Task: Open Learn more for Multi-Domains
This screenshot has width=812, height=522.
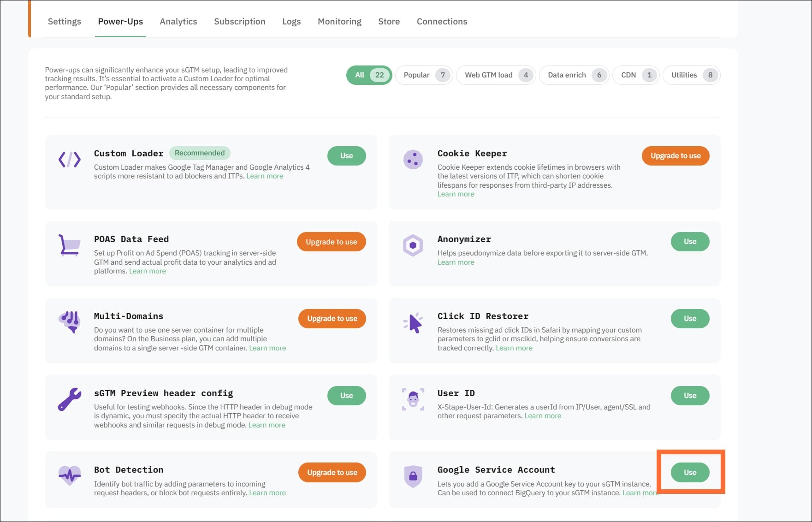Action: coord(267,348)
